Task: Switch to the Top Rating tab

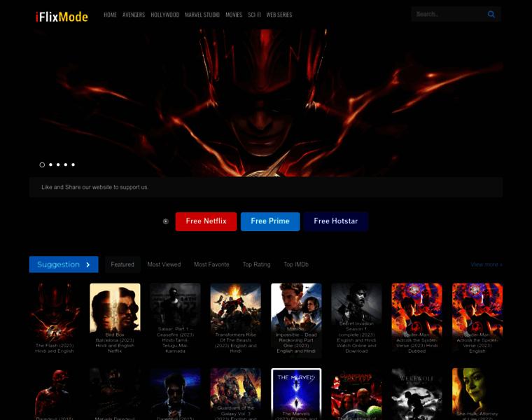Action: [x=256, y=265]
